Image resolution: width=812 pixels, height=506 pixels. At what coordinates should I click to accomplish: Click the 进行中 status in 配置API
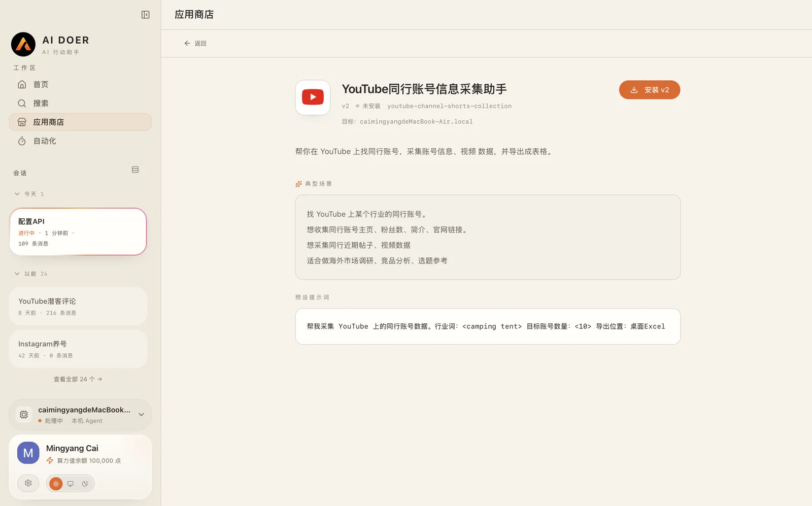pyautogui.click(x=26, y=233)
